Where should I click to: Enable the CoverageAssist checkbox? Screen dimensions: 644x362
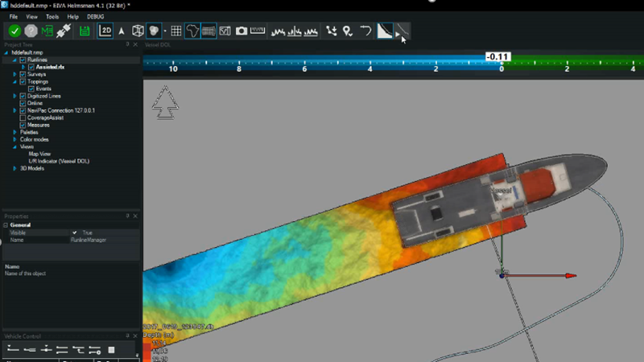23,117
